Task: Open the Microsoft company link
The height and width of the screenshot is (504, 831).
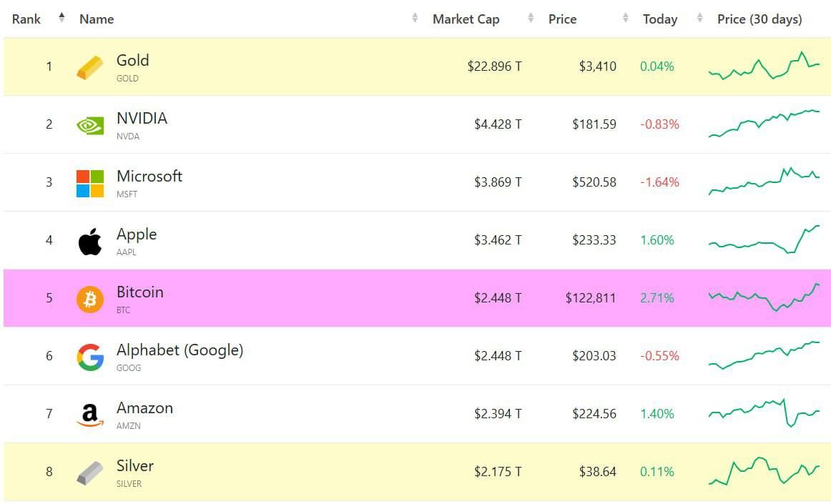Action: click(x=149, y=176)
